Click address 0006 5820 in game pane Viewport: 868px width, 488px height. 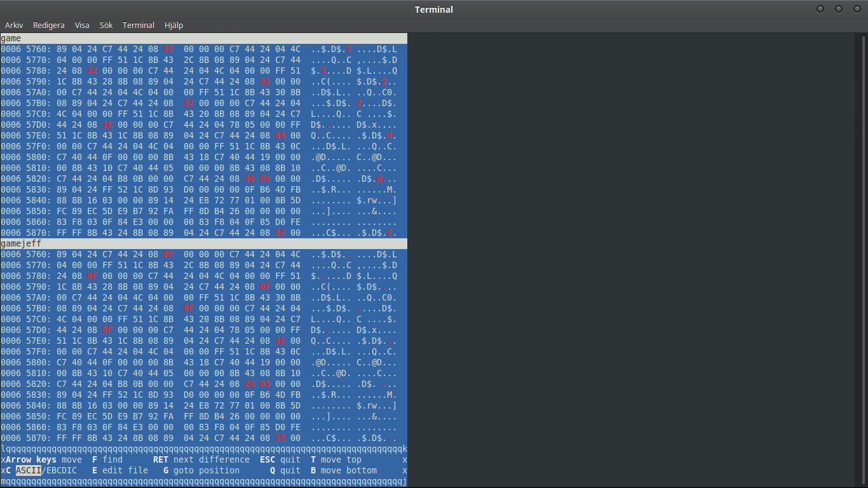[26, 179]
